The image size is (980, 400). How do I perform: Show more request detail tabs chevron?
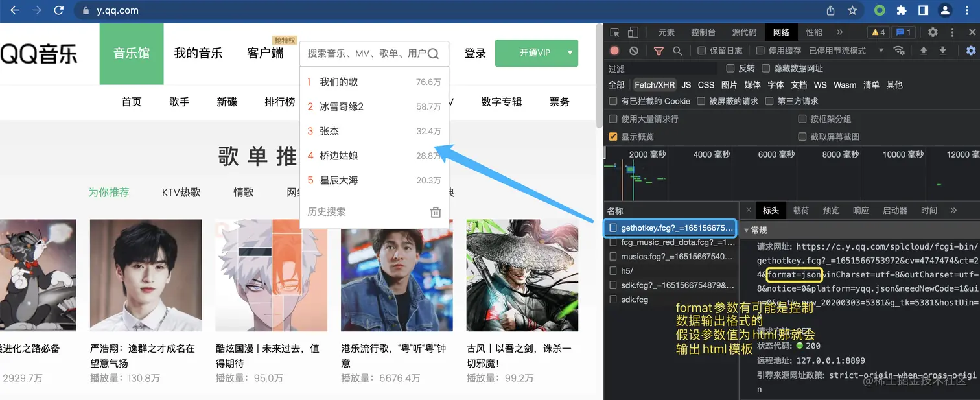(x=953, y=210)
